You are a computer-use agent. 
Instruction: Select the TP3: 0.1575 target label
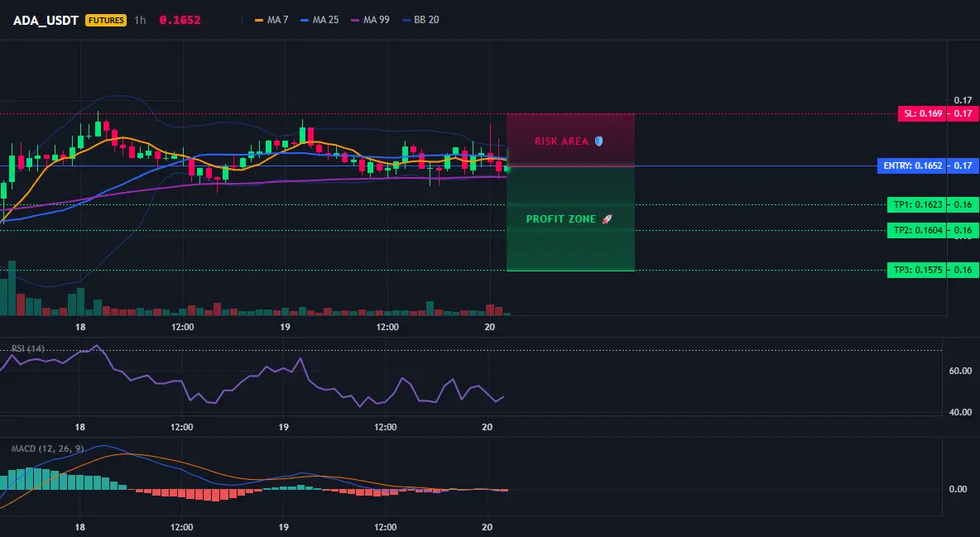point(917,270)
